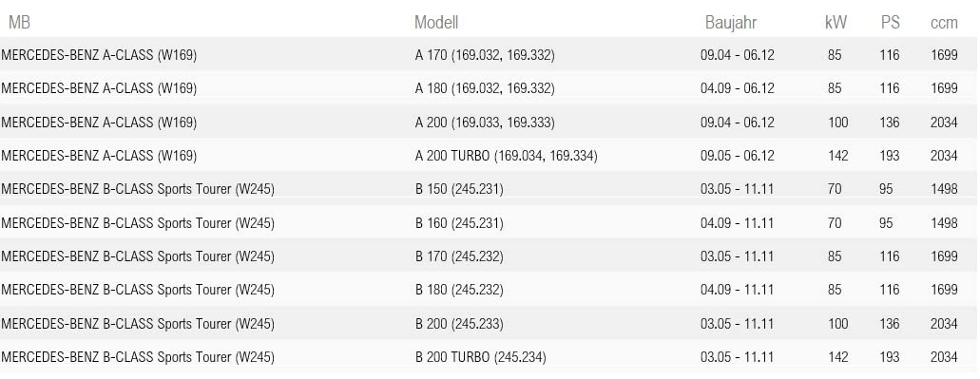
Task: Click the ccm column header
Action: (944, 23)
